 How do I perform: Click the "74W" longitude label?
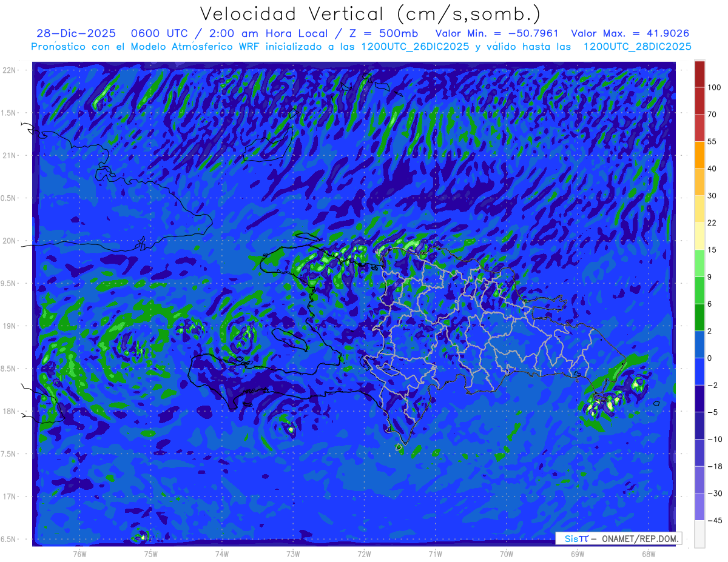click(x=222, y=554)
